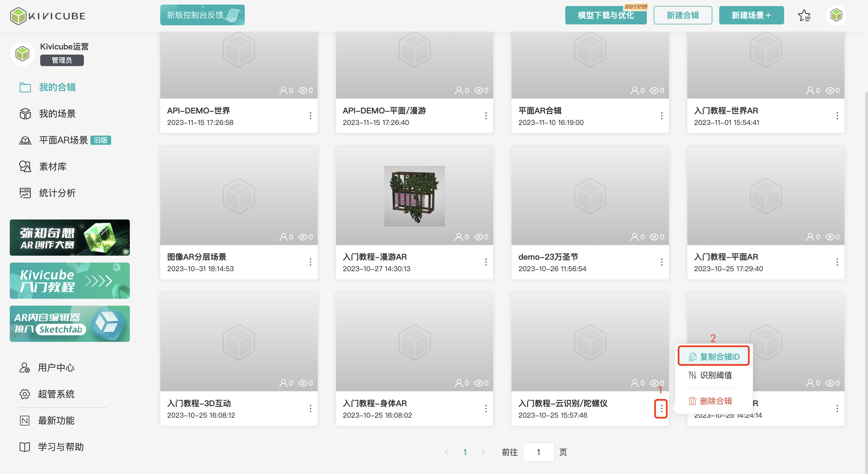Open 用户中心 user center
868x474 pixels.
[x=56, y=367]
